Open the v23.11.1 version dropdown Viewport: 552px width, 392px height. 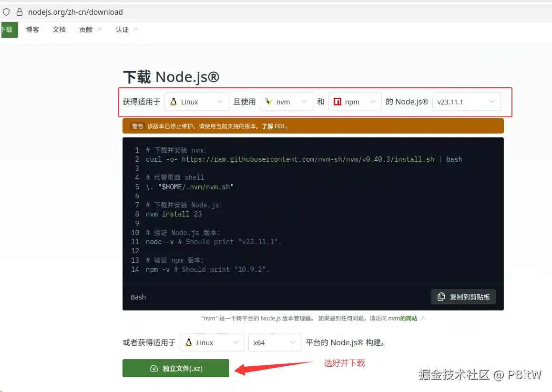[x=467, y=102]
